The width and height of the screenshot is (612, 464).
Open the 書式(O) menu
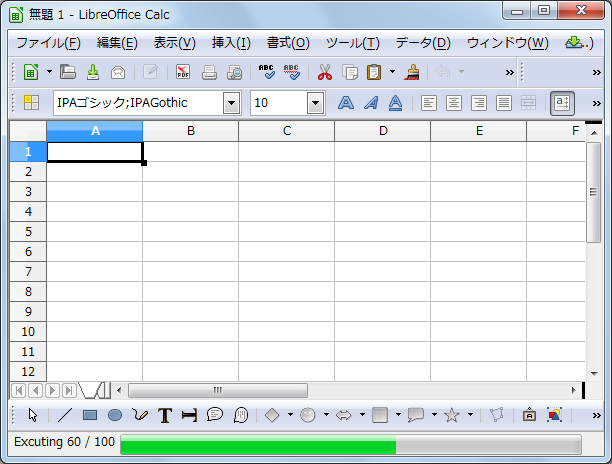288,43
